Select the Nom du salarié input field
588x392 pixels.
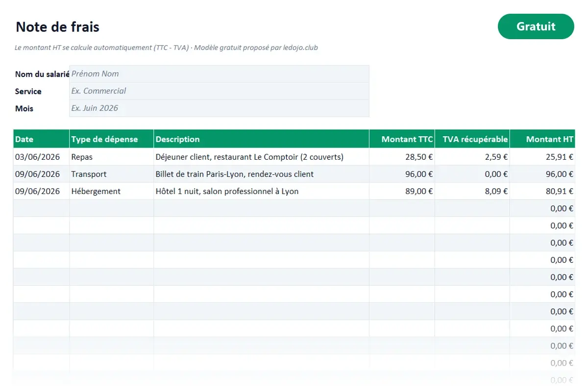(219, 74)
